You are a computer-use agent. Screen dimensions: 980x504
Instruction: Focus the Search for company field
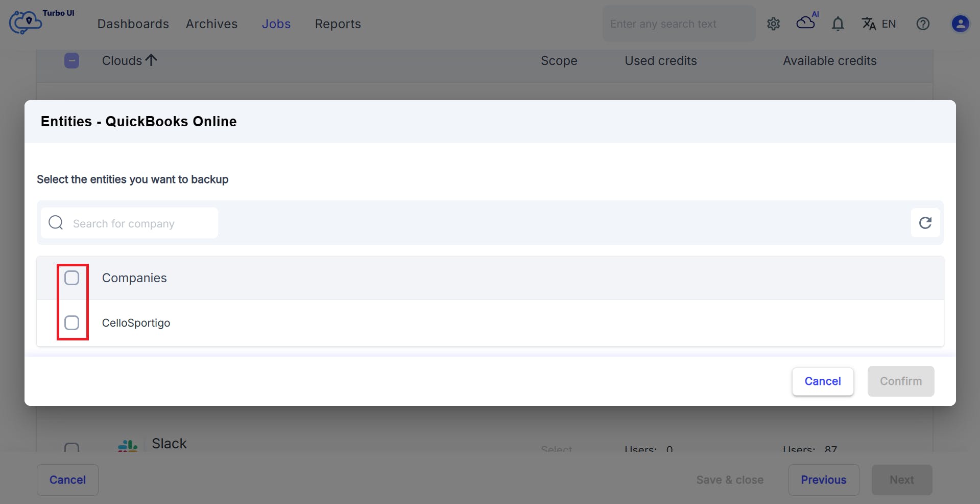pos(129,223)
